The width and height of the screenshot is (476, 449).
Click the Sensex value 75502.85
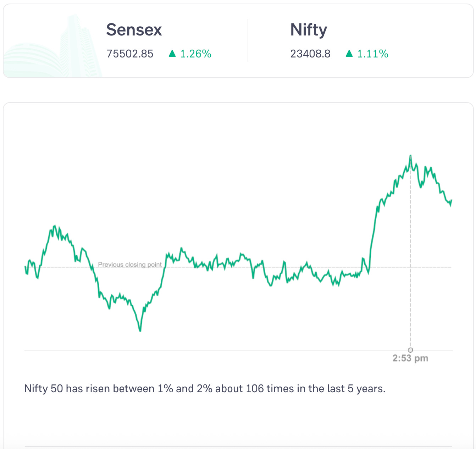coord(130,54)
